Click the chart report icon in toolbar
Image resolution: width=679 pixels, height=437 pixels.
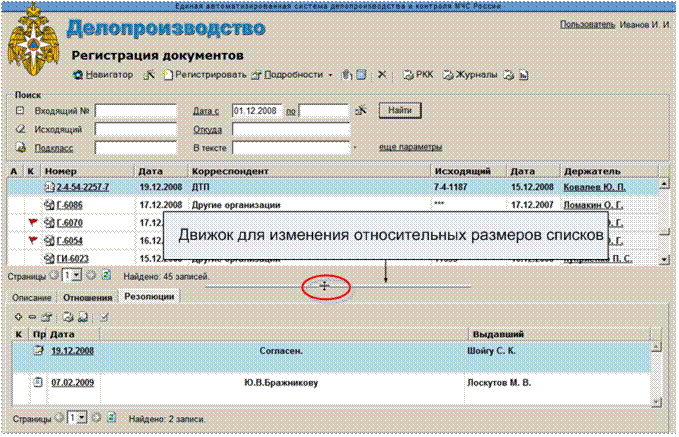coord(524,75)
